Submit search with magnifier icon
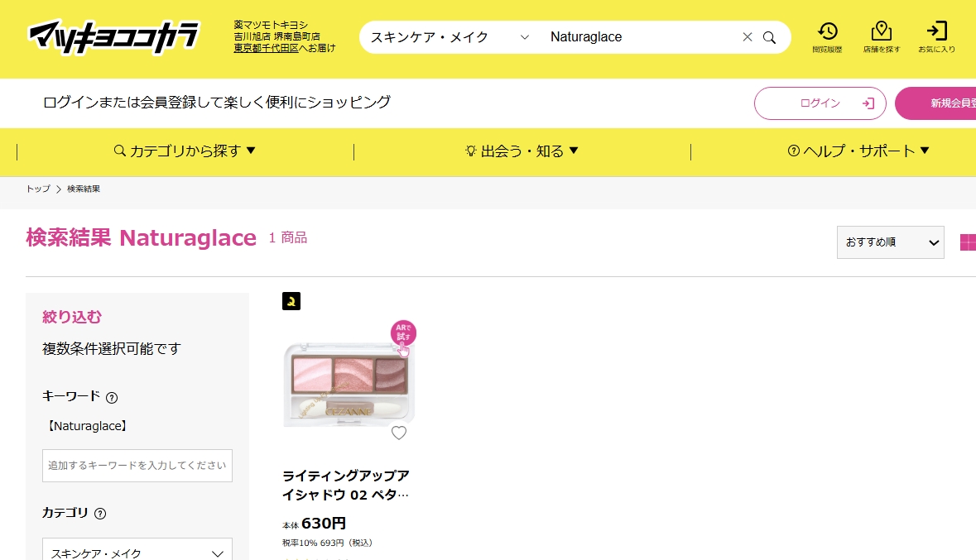The width and height of the screenshot is (976, 560). point(769,37)
